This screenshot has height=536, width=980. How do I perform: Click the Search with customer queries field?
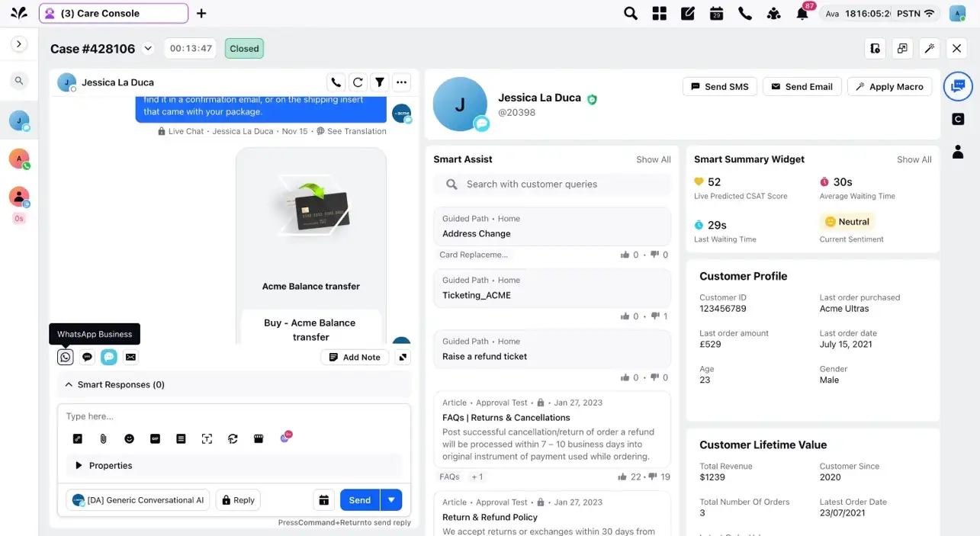pos(553,184)
